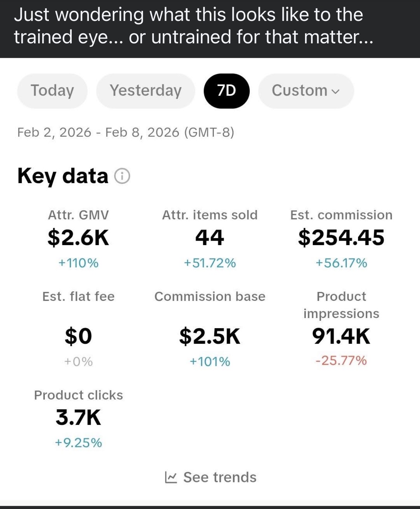Screen dimensions: 420x509
Task: Click the +110% change indicator under Attr. GMV
Action: (x=78, y=263)
